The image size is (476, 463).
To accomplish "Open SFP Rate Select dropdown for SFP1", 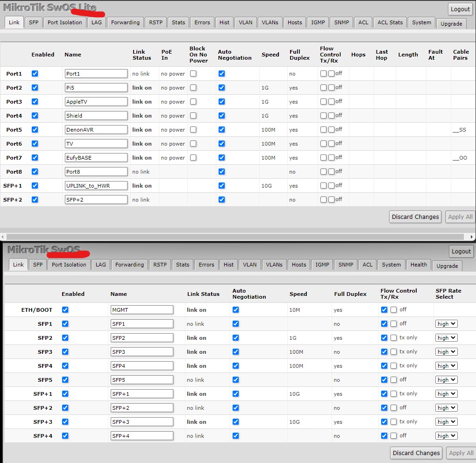I will (x=446, y=324).
